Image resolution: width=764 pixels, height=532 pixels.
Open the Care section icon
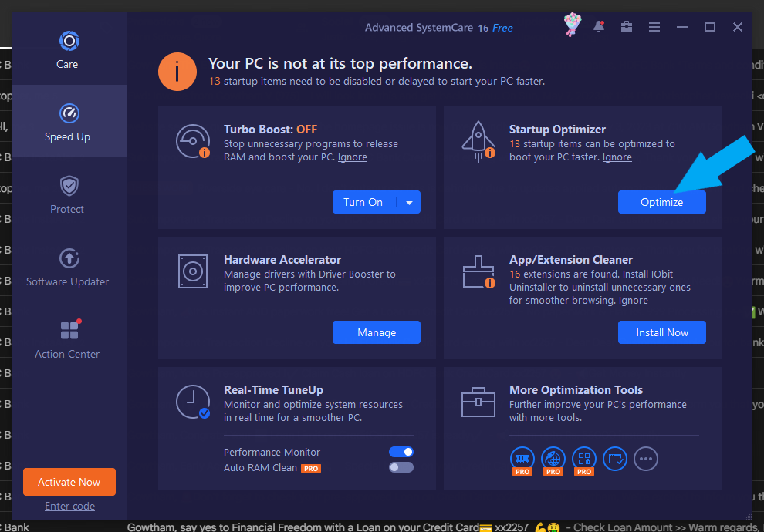[69, 41]
